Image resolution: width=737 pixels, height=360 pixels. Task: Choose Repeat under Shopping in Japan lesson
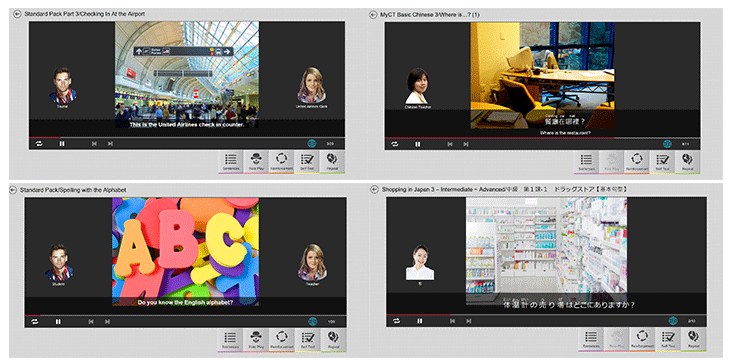[x=694, y=340]
